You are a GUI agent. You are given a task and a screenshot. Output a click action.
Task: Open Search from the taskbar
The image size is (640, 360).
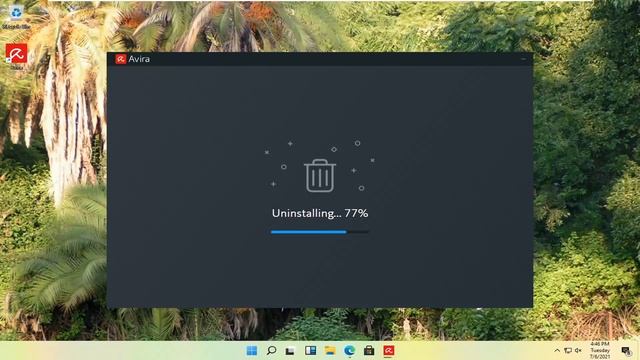pyautogui.click(x=271, y=350)
